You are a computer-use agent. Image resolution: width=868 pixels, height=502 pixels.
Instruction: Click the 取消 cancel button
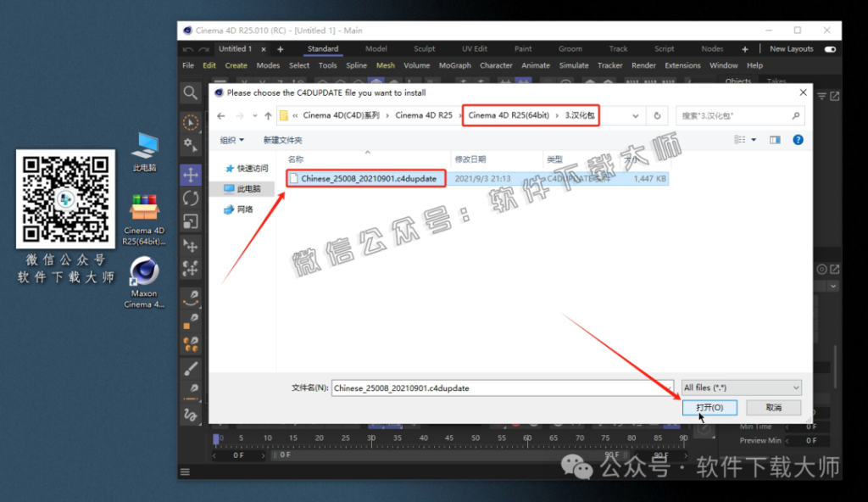773,408
